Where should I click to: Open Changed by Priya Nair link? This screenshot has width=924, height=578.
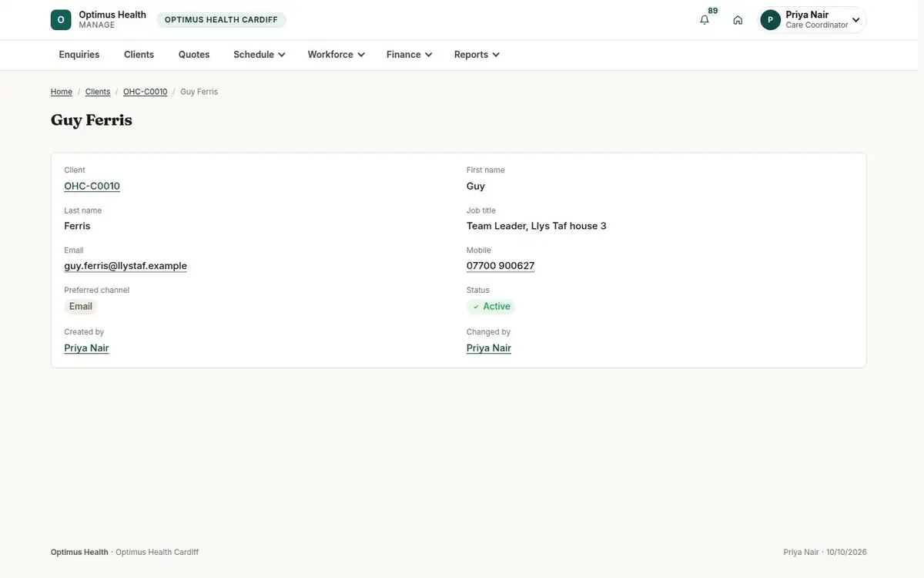click(489, 348)
